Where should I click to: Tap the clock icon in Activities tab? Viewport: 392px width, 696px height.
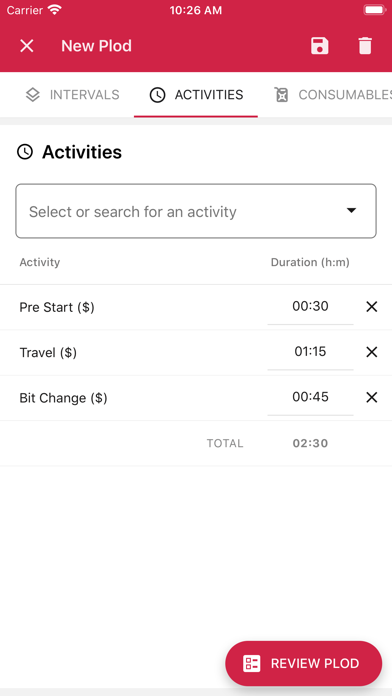click(157, 95)
